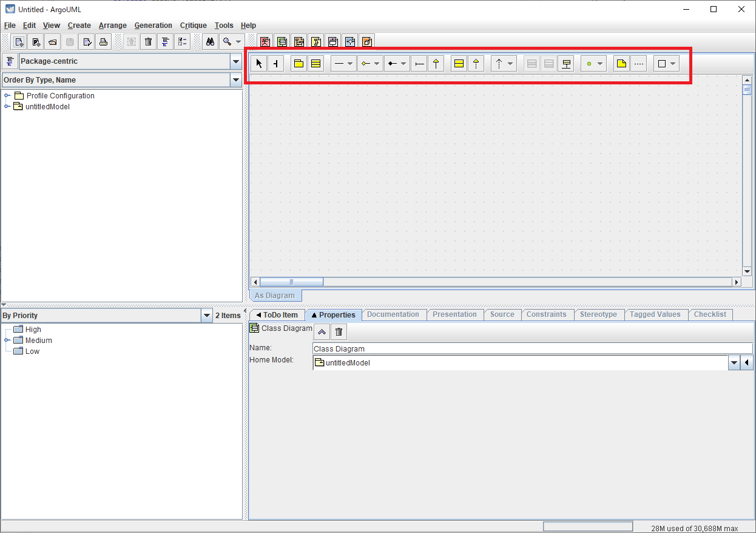This screenshot has height=533, width=756.
Task: Click the diagram's horizontal scrollbar thumb
Action: click(291, 282)
